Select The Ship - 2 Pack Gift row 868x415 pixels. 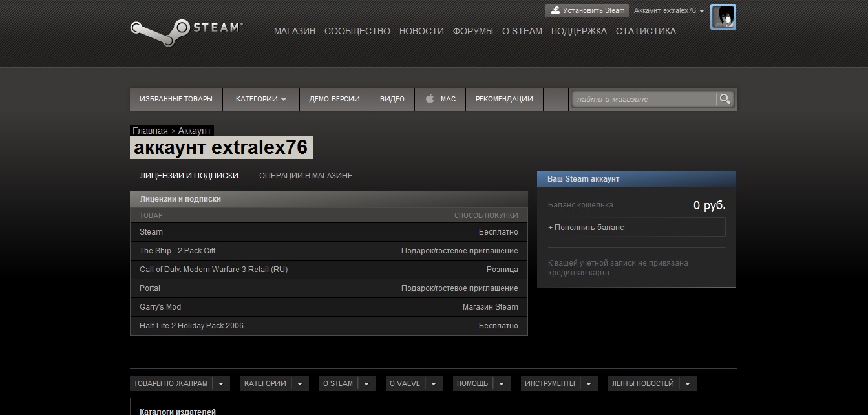(x=329, y=251)
